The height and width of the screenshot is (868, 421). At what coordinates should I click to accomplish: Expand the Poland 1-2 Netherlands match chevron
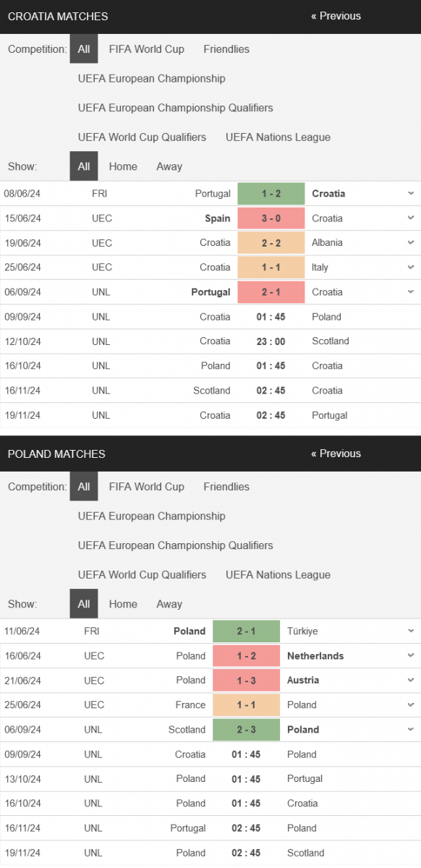[x=411, y=656]
